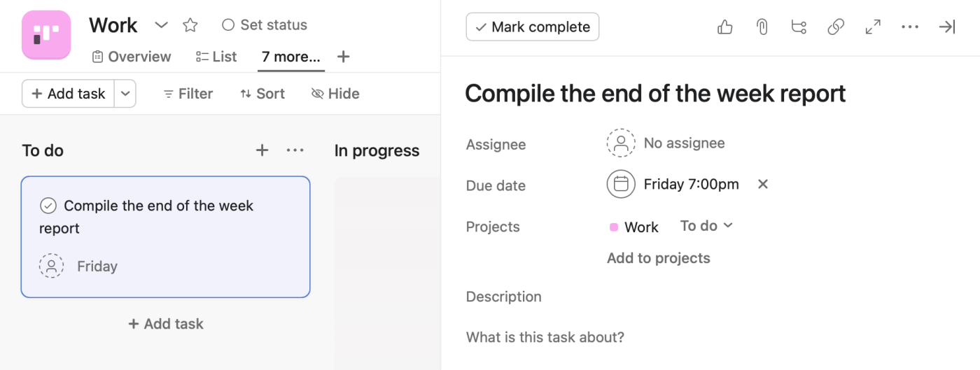Toggle the completion checkmark on the task card
980x370 pixels.
tap(48, 206)
